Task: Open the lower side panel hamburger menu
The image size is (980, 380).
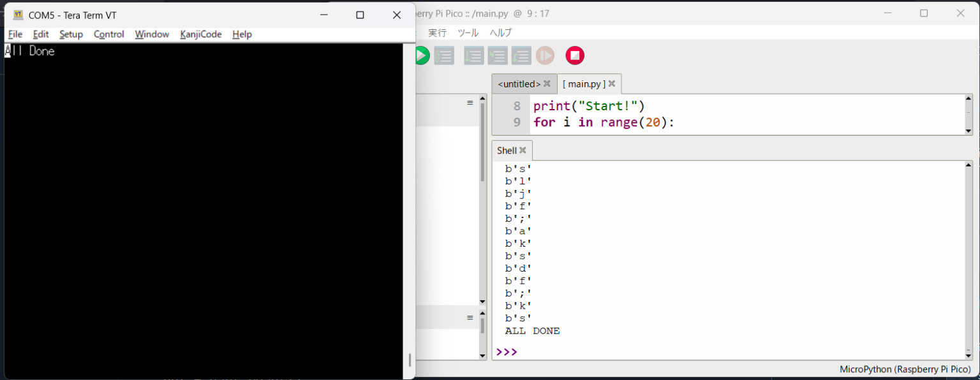Action: pyautogui.click(x=470, y=318)
